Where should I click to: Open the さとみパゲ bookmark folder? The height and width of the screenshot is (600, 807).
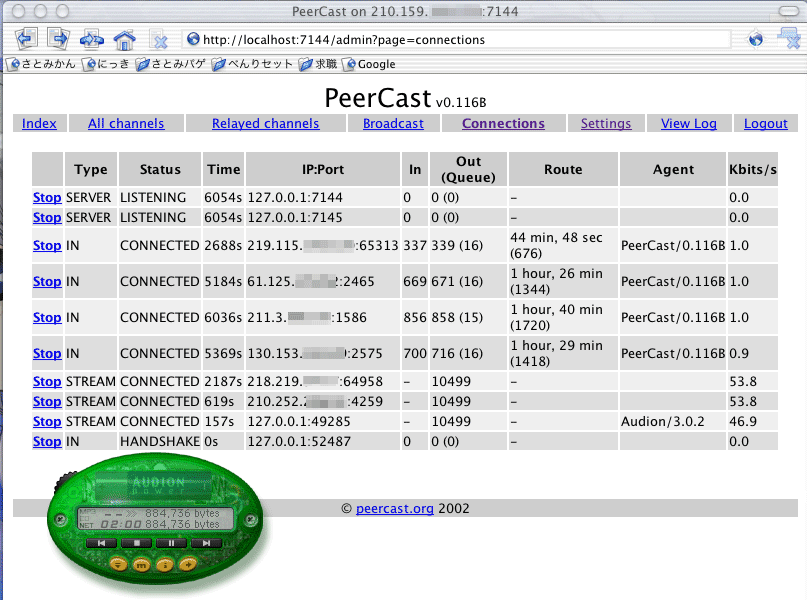click(171, 64)
